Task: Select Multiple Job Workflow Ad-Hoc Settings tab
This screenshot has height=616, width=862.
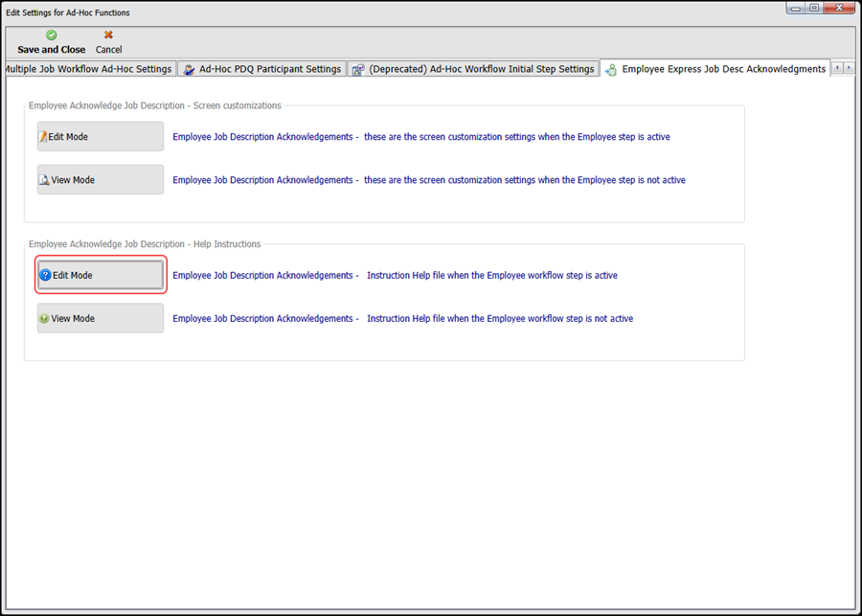Action: pos(87,69)
